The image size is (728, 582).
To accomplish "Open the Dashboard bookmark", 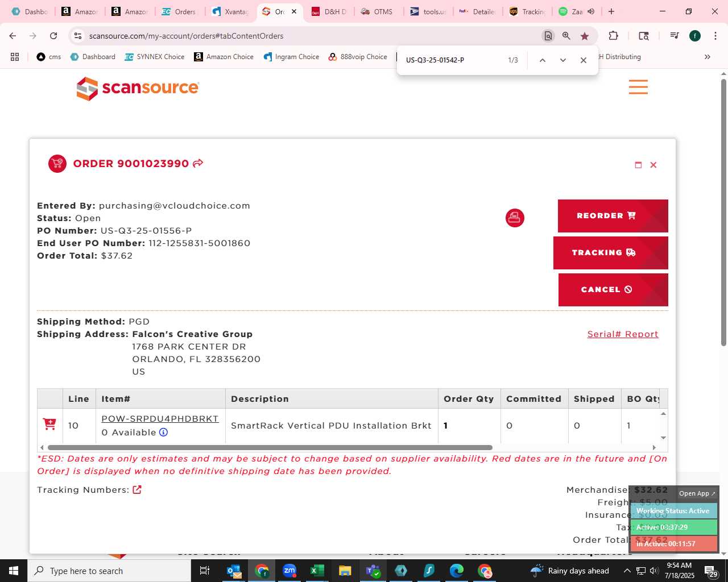I will 93,57.
